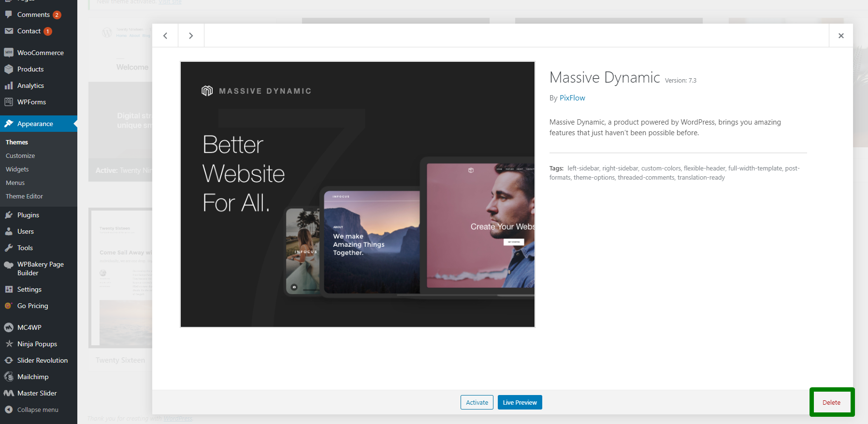Open the Customize submenu item
868x424 pixels.
click(20, 155)
